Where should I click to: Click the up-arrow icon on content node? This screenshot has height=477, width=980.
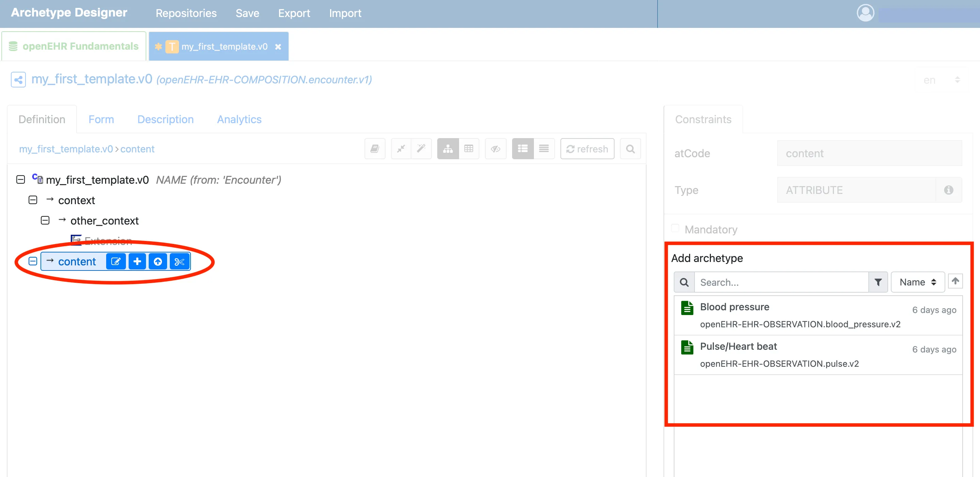pos(158,262)
